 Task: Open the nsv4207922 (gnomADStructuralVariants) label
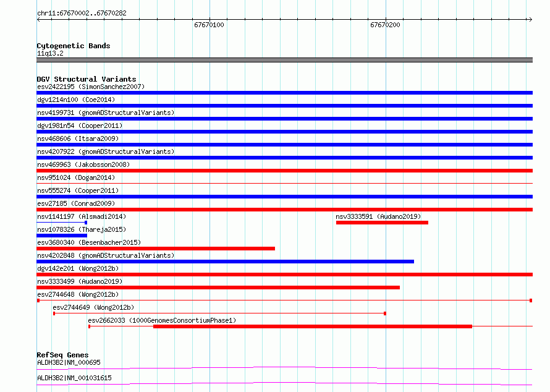106,151
